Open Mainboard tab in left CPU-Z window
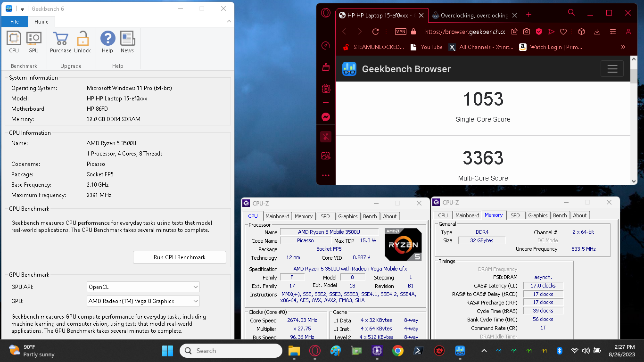 click(x=277, y=216)
